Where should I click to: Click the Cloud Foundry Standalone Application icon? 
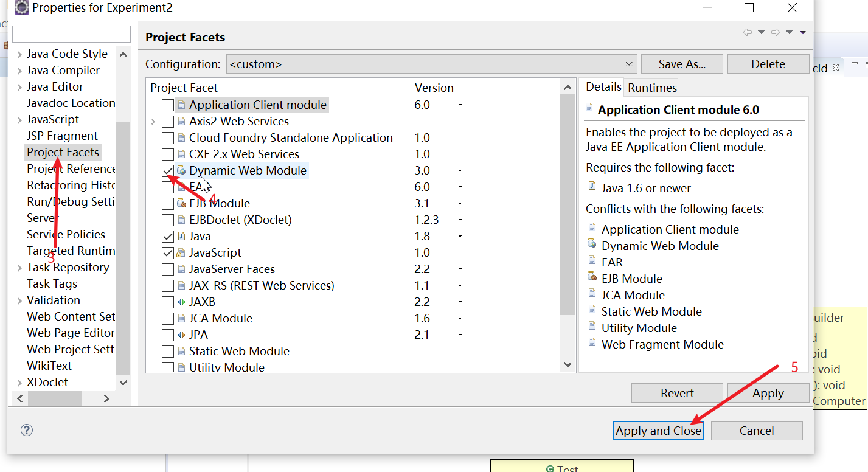(181, 137)
